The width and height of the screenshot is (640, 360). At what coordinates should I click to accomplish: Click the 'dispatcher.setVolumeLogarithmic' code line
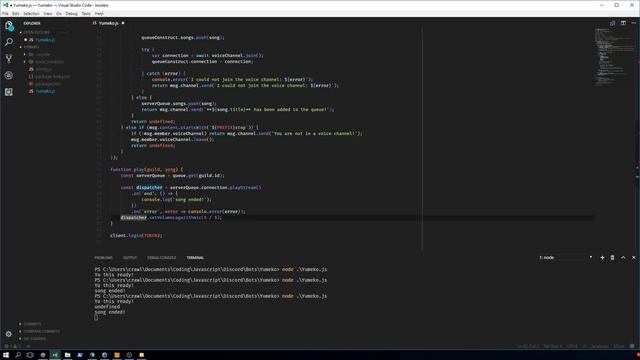pyautogui.click(x=171, y=218)
